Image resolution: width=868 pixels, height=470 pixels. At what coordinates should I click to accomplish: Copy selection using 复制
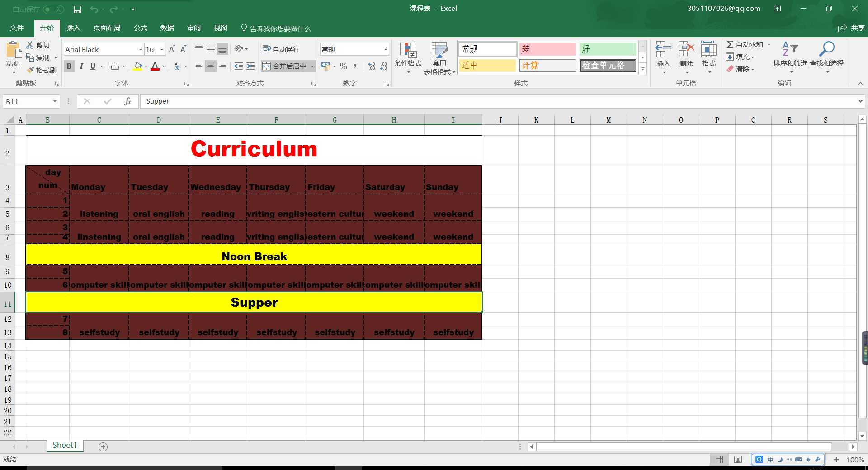click(38, 57)
